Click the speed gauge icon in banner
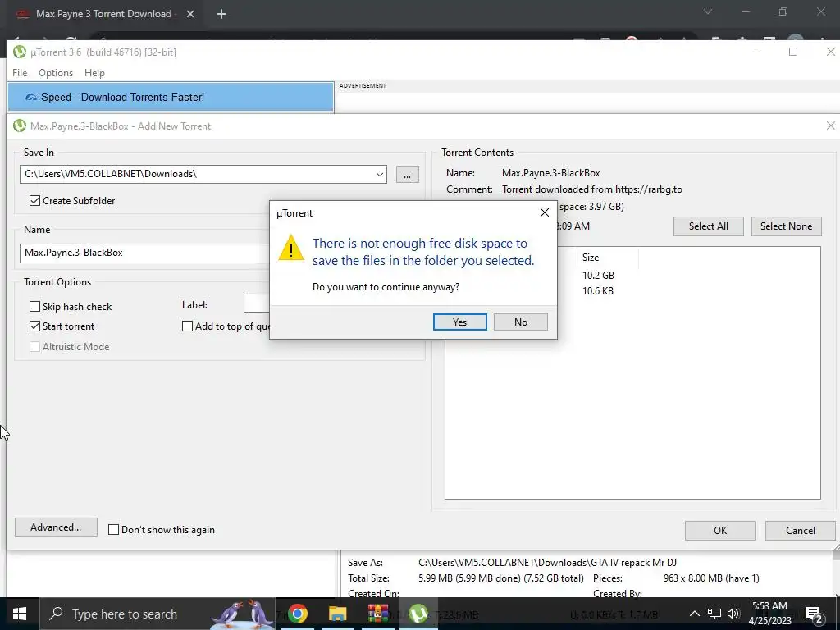 (31, 97)
